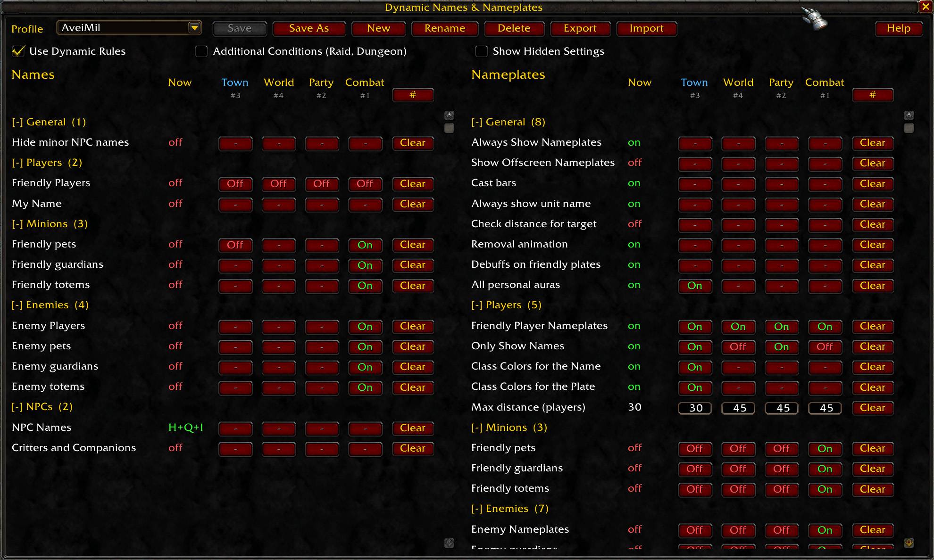This screenshot has width=934, height=560.
Task: Toggle Enemy Nameplates Combat On button
Action: (x=825, y=530)
